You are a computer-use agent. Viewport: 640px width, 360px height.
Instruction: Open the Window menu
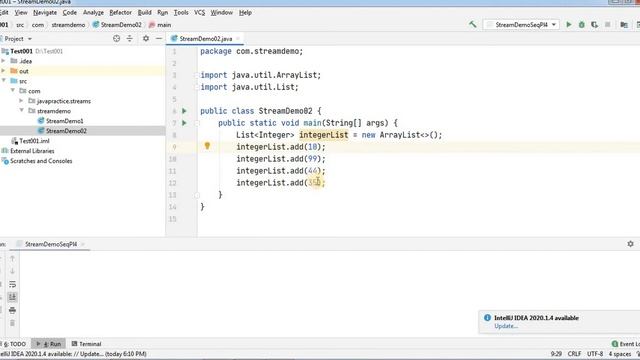click(222, 13)
